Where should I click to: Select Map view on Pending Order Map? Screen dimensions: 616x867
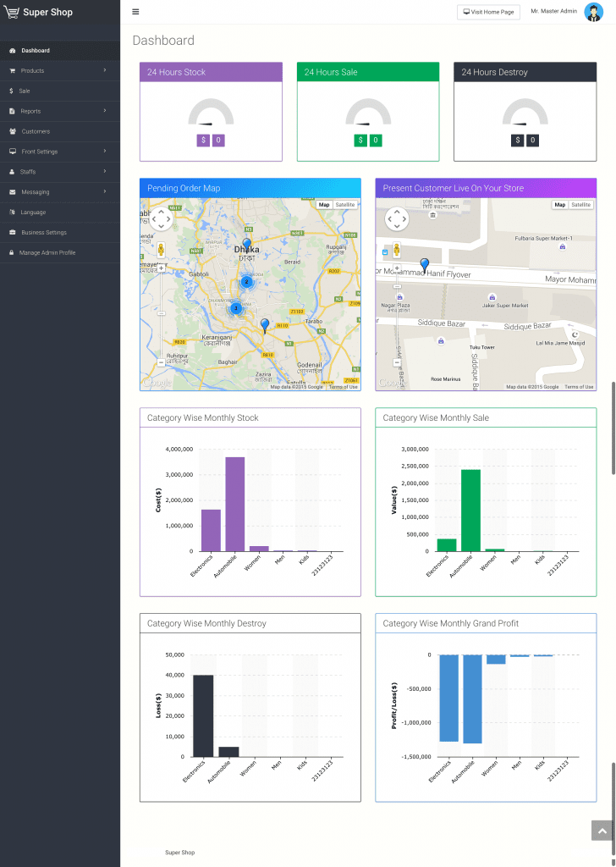[324, 205]
